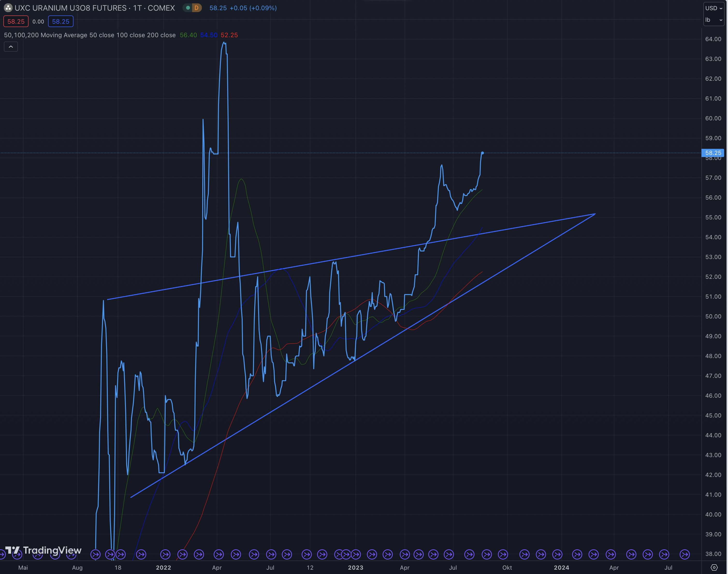Click the uranium futures symbol logo icon
This screenshot has width=728, height=574.
[x=8, y=8]
